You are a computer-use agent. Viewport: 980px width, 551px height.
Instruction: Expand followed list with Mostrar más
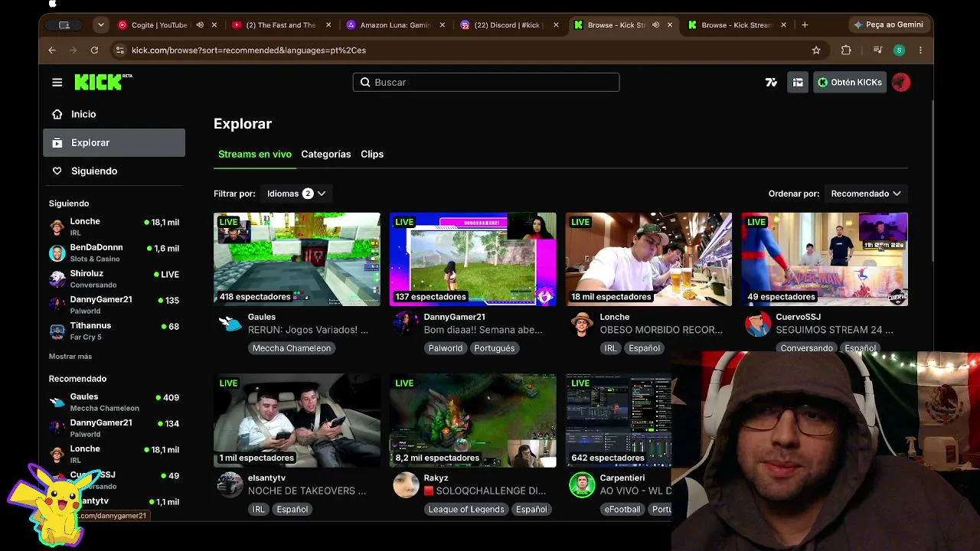coord(70,357)
